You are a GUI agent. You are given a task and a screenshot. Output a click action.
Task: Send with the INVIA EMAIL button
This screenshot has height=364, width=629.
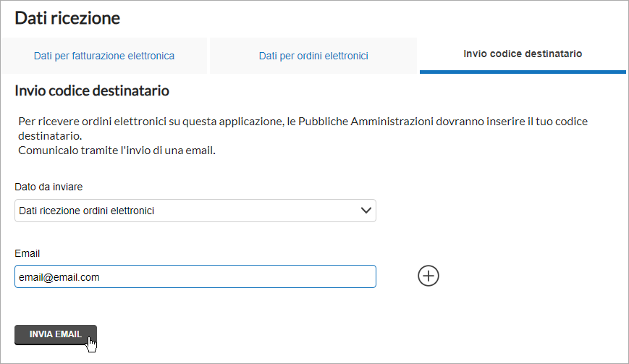55,334
